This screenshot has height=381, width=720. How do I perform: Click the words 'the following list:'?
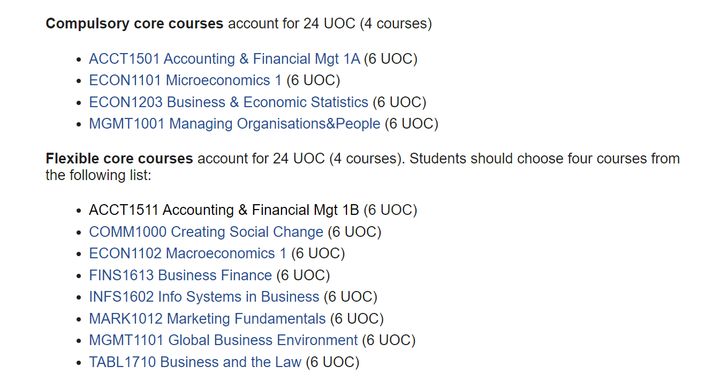tap(98, 175)
